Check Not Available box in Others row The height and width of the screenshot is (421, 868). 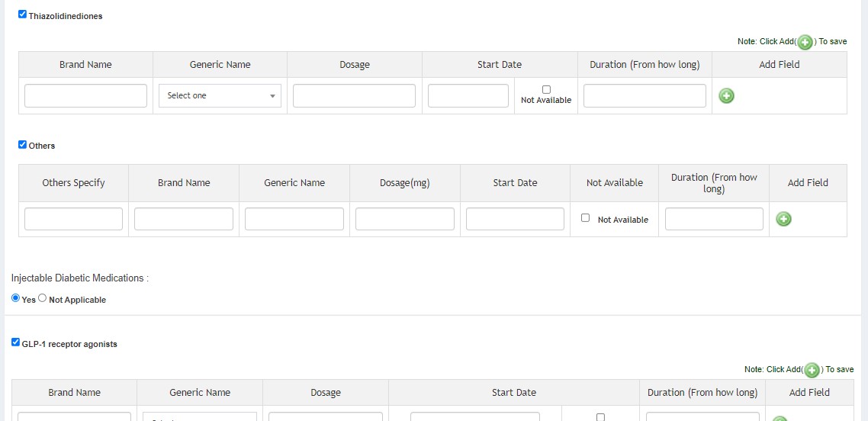pyautogui.click(x=586, y=217)
